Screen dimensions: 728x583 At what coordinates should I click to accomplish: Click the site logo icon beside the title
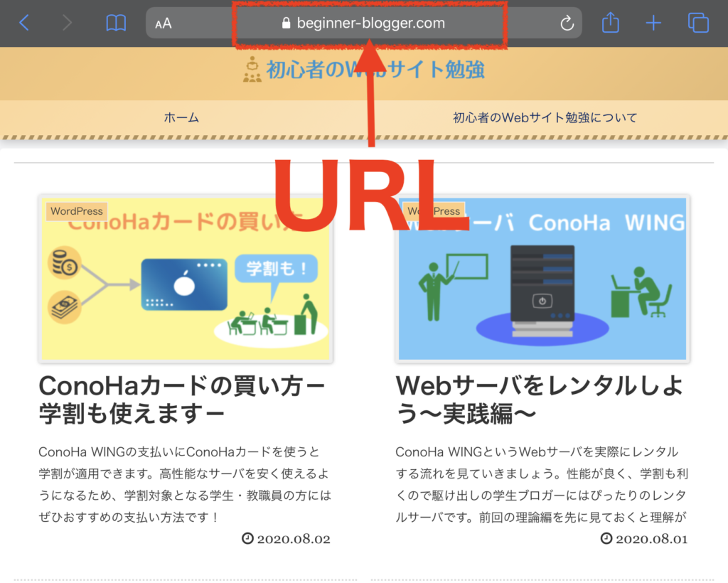pos(252,70)
